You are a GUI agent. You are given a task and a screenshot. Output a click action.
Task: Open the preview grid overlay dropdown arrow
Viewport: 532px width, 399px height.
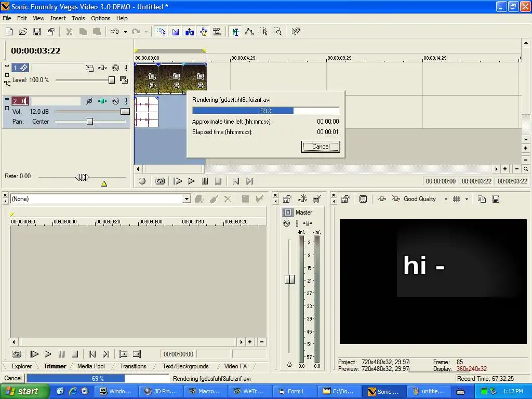[467, 199]
